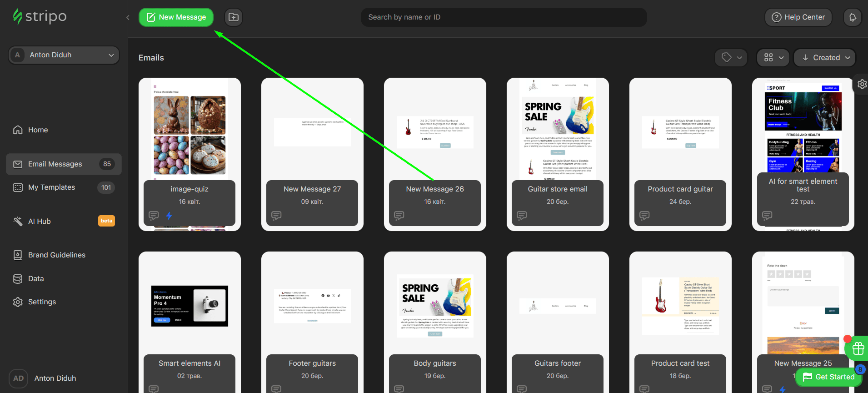This screenshot has height=393, width=868.
Task: Click the new folder icon
Action: (x=234, y=17)
